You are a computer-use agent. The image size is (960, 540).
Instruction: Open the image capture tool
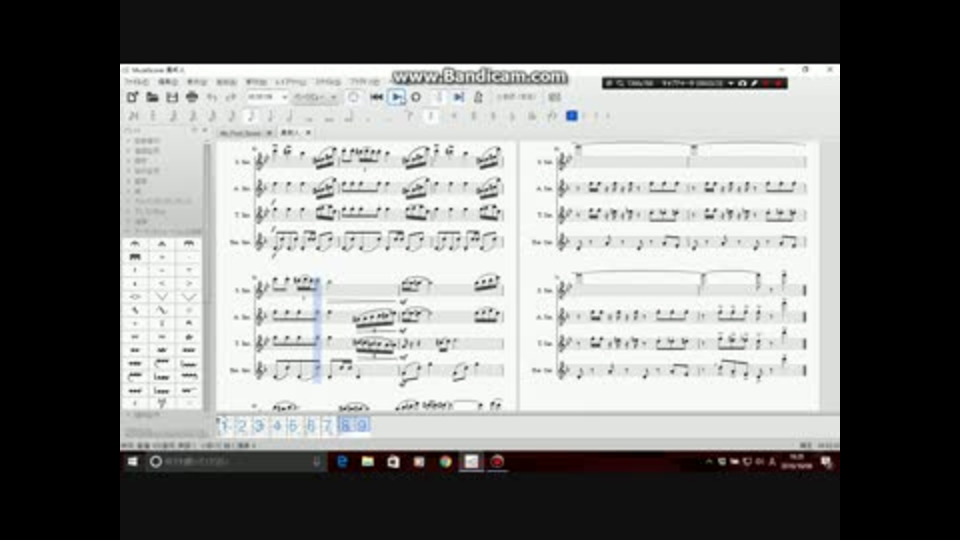tap(555, 97)
